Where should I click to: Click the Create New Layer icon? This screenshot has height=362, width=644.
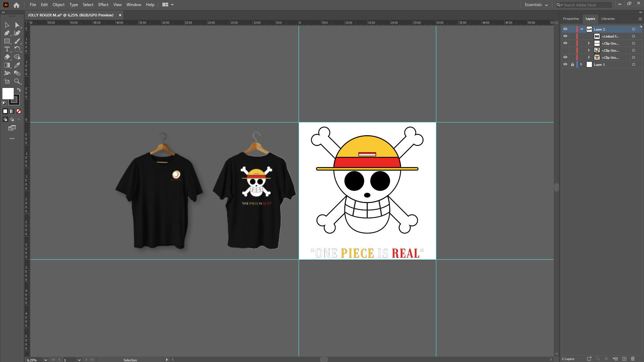click(x=624, y=359)
